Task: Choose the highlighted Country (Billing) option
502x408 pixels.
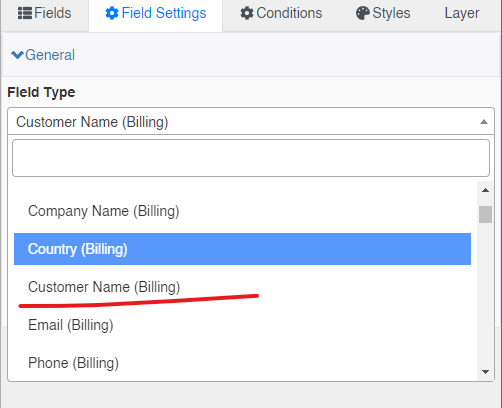Action: 242,249
